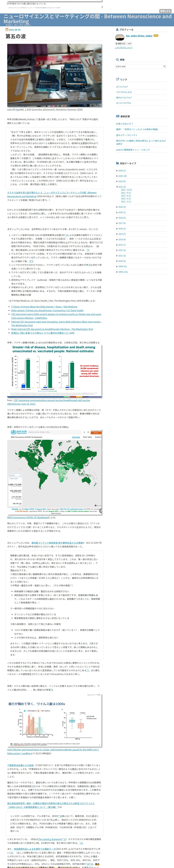Open the 2021 / 2 (1) monthly archive
Image resolution: width=174 pixels, height=868 pixels.
pyautogui.click(x=126, y=202)
